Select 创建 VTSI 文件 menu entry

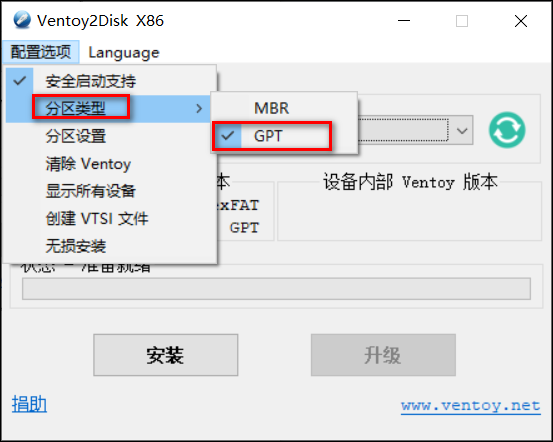pos(110,219)
